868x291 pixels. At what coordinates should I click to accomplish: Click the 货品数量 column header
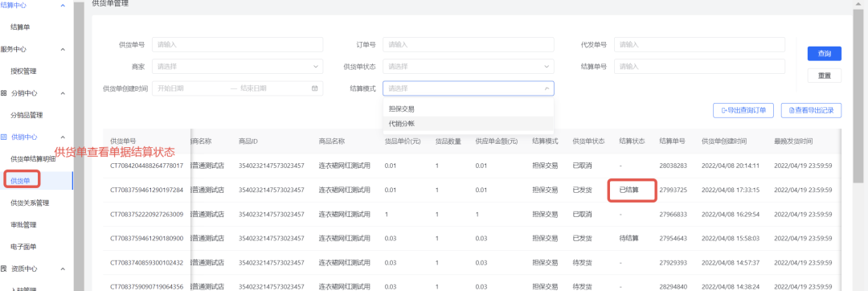448,141
